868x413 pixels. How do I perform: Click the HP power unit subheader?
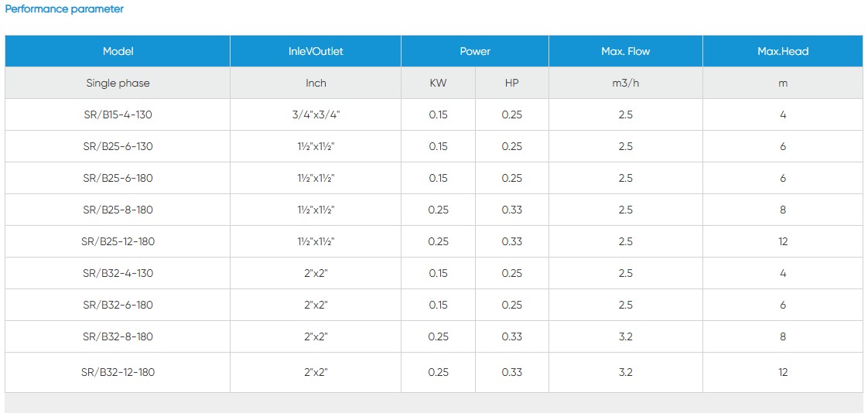pos(511,83)
